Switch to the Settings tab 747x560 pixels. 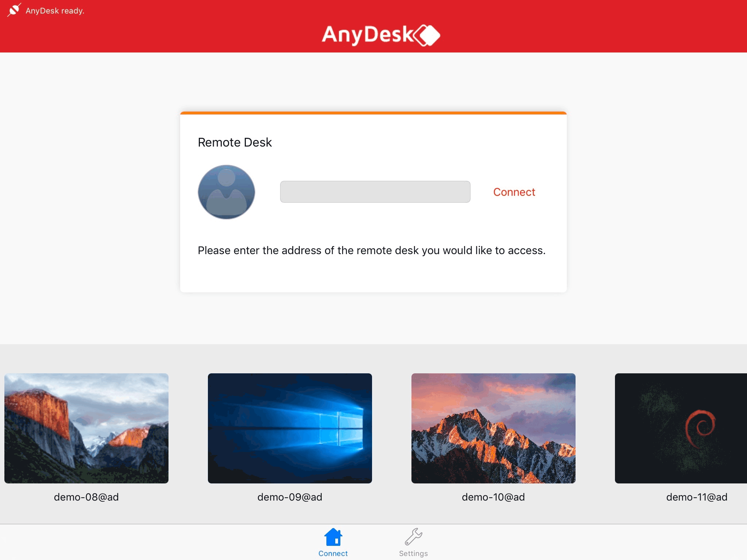point(413,543)
